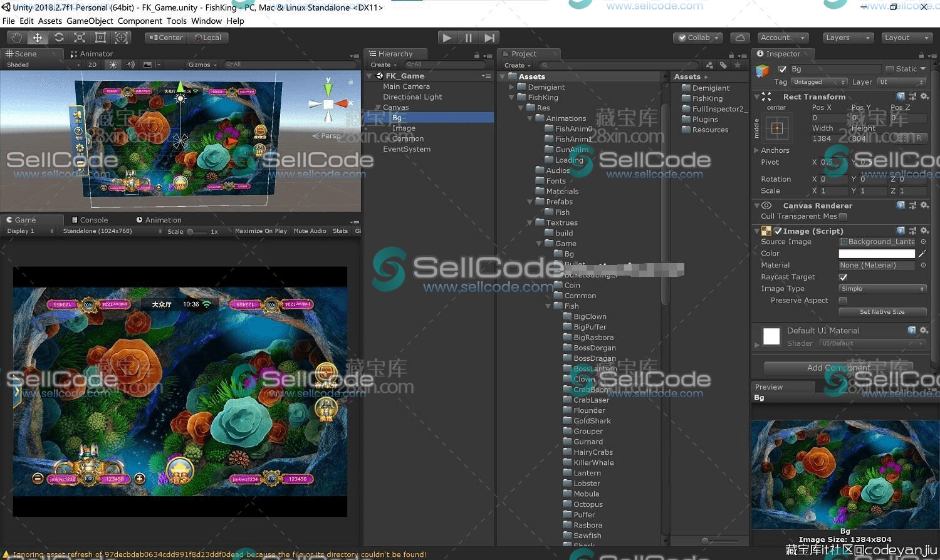The width and height of the screenshot is (940, 560).
Task: Uncheck the Image (Script) component enable box
Action: (777, 231)
